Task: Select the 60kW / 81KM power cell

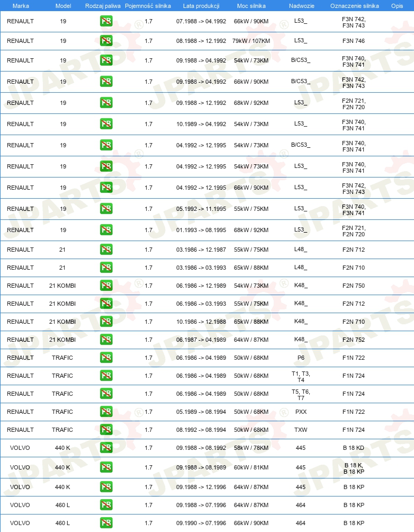Action: 251,467
